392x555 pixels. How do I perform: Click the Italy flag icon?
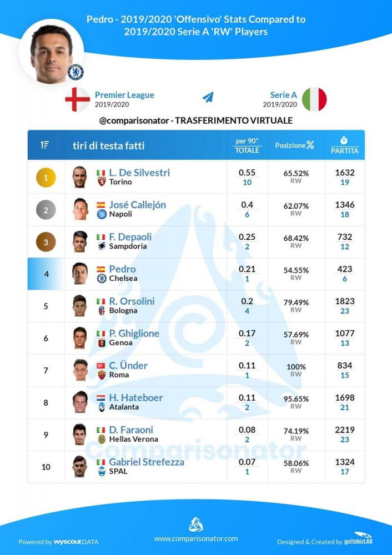click(x=314, y=99)
